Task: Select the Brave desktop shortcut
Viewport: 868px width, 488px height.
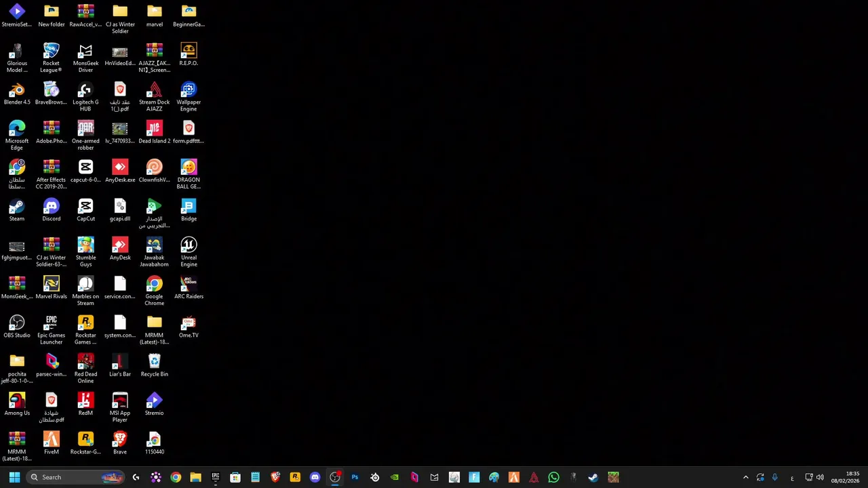Action: 120,443
